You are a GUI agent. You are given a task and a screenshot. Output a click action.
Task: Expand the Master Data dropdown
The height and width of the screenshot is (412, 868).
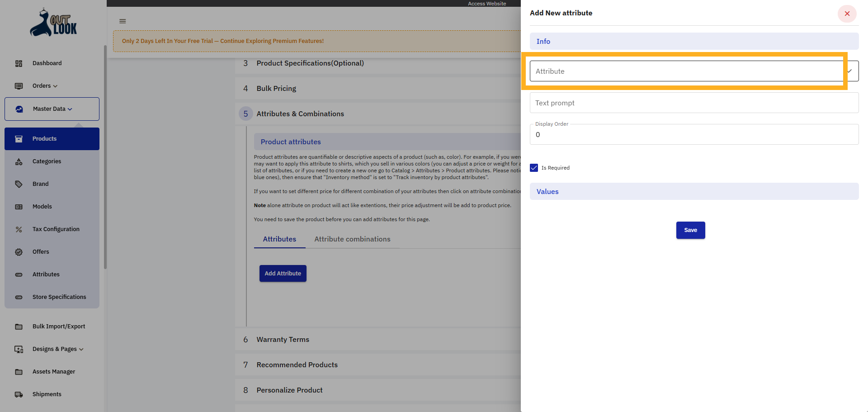point(52,109)
